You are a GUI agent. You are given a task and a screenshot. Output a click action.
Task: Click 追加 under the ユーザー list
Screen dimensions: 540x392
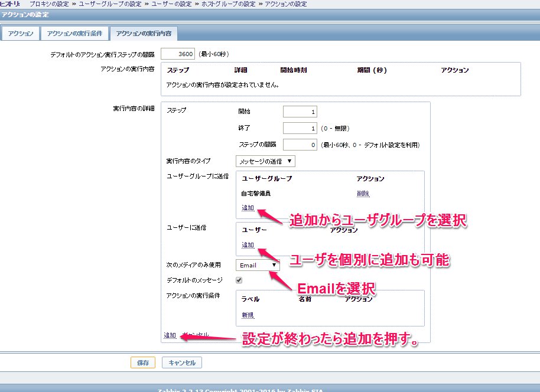tap(248, 245)
